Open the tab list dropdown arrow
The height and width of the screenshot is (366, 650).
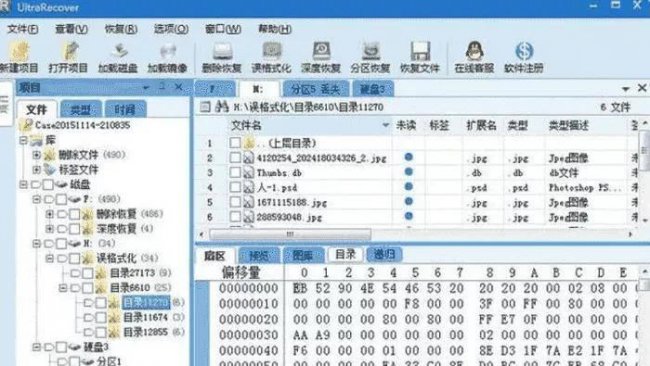[x=626, y=89]
